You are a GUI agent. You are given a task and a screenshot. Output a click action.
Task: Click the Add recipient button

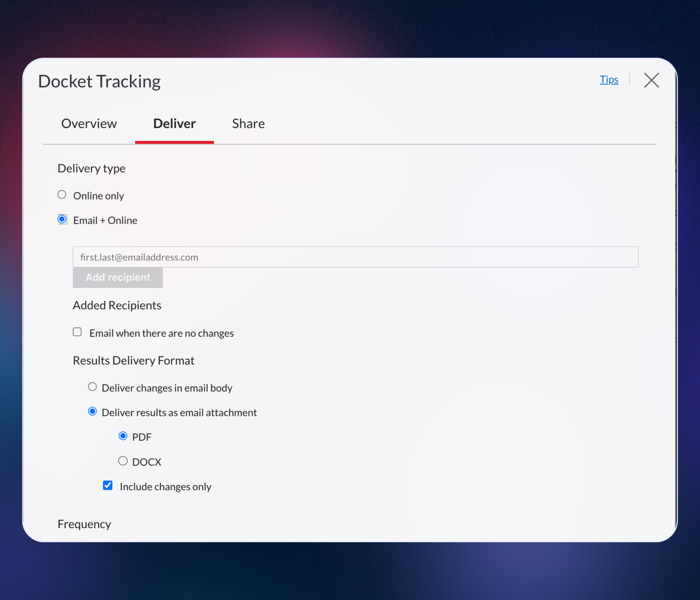(x=118, y=277)
